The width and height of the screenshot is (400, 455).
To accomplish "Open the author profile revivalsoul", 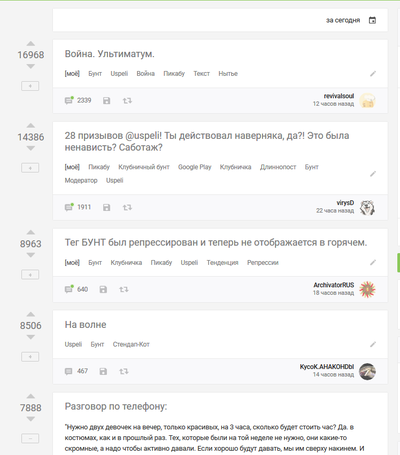I will click(x=339, y=96).
